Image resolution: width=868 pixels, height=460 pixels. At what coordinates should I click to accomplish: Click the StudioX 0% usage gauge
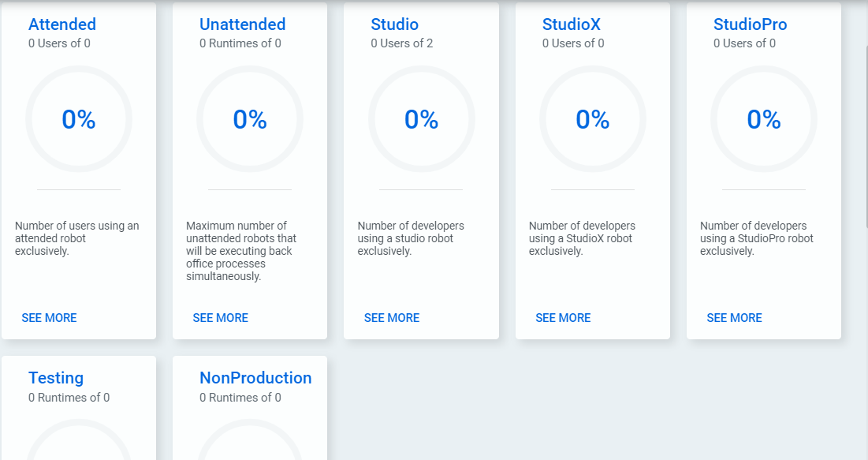pos(593,119)
